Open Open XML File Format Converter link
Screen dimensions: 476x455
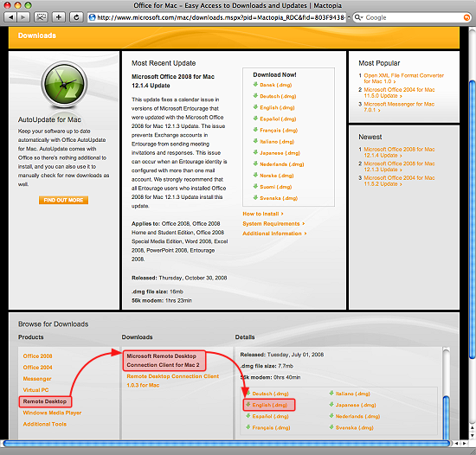tap(404, 78)
